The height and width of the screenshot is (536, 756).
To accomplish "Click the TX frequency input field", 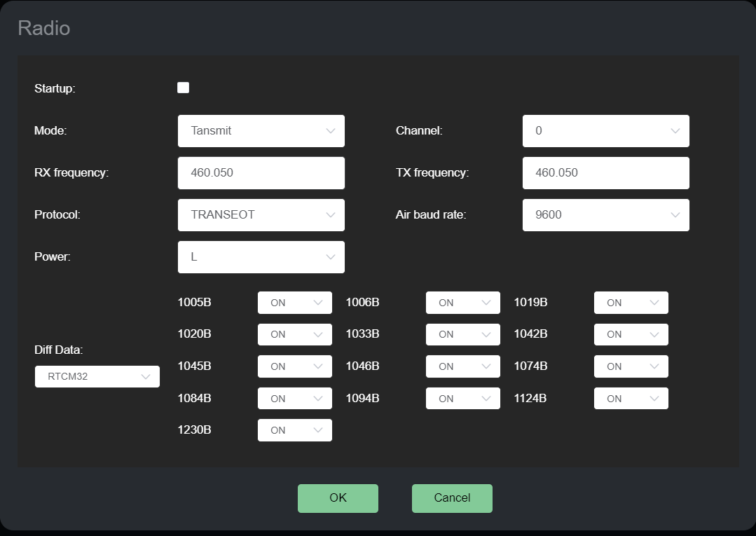I will (x=605, y=173).
